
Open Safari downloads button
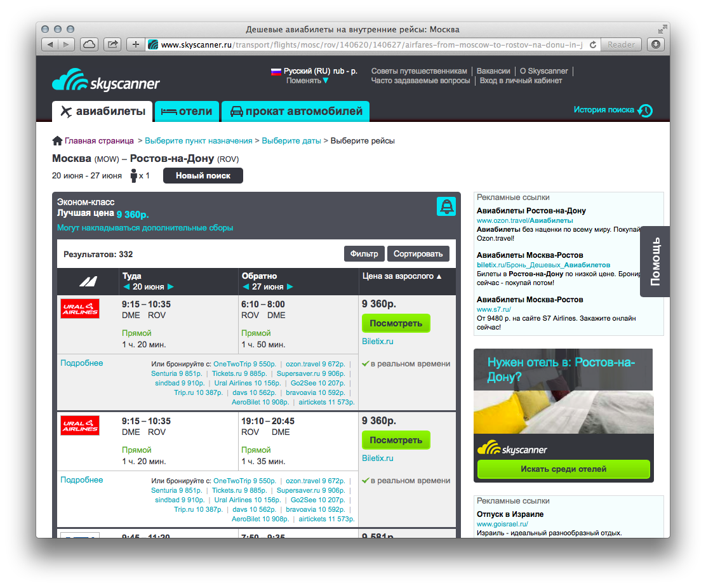tap(656, 44)
